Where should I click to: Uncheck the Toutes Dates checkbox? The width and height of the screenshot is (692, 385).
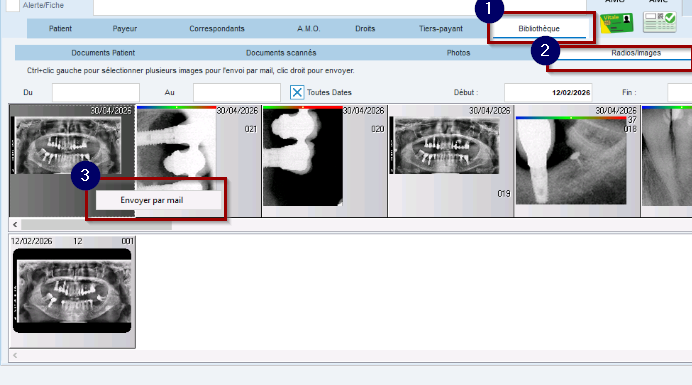pyautogui.click(x=297, y=92)
